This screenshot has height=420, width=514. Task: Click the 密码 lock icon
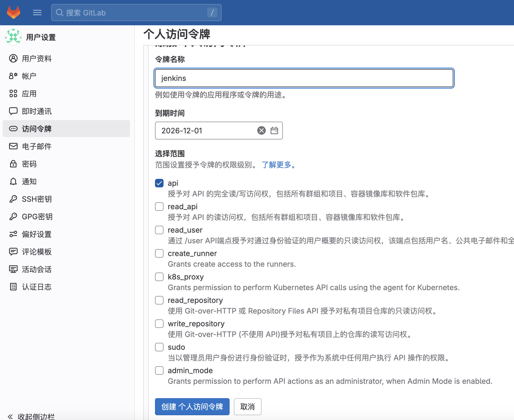coord(13,164)
